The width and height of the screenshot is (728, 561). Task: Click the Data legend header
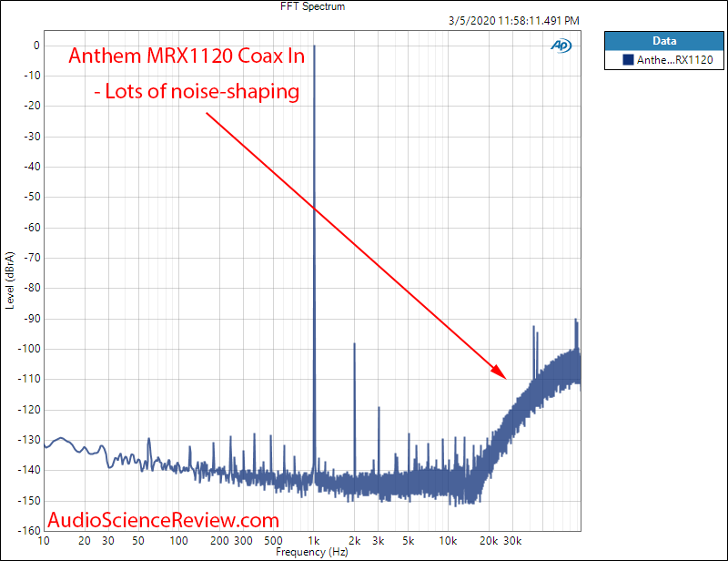tap(664, 41)
